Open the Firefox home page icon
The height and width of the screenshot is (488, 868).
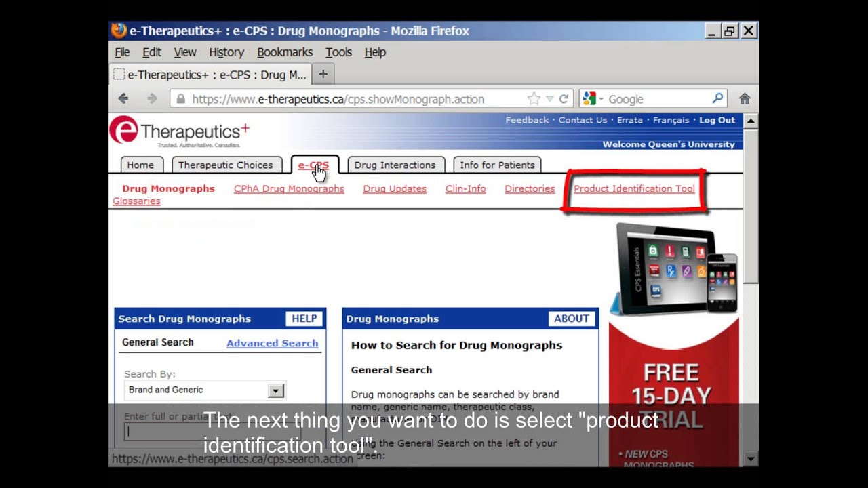click(x=745, y=99)
